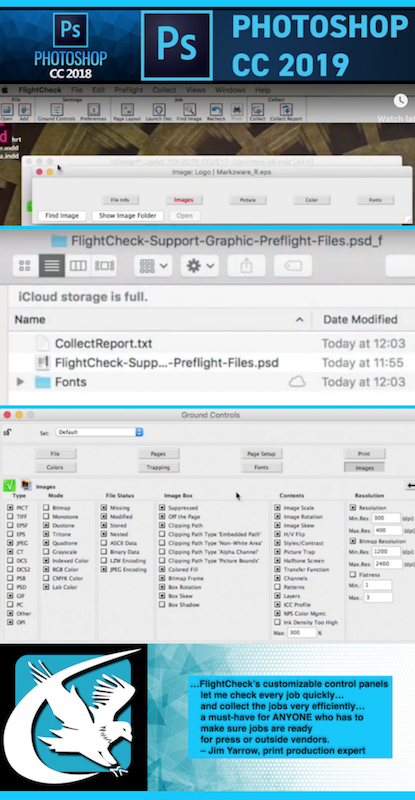
Task: Open Ground Controls from the toolbar icon
Action: pyautogui.click(x=57, y=110)
